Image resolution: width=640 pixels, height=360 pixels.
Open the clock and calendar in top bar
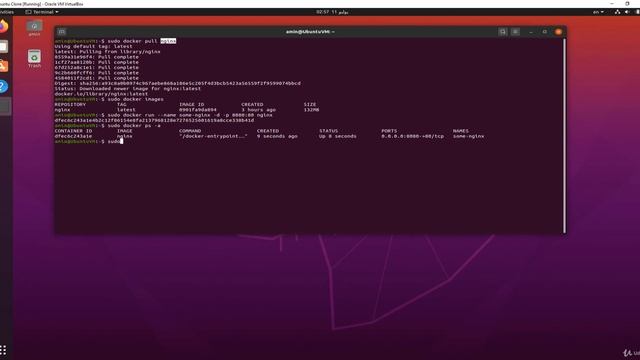(332, 12)
